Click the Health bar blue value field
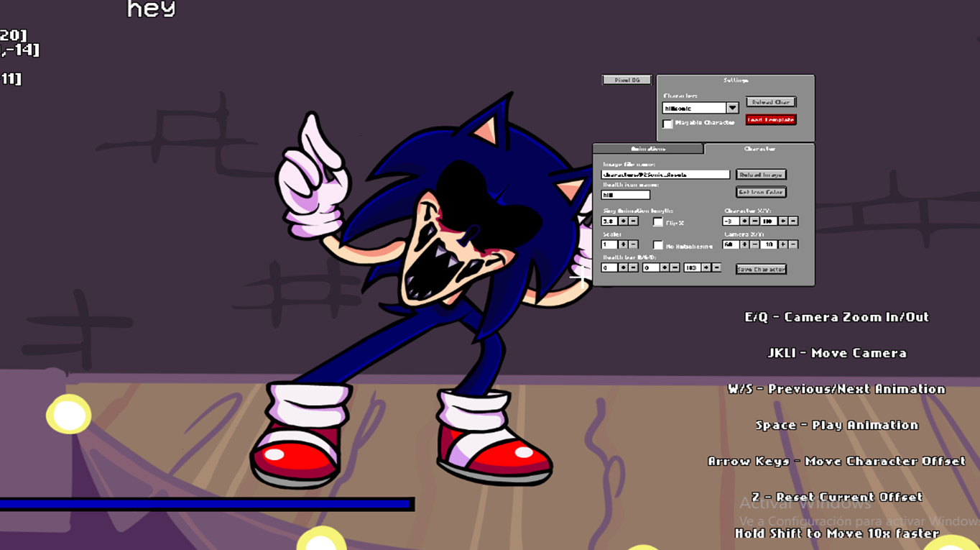This screenshot has width=980, height=550. coord(692,267)
